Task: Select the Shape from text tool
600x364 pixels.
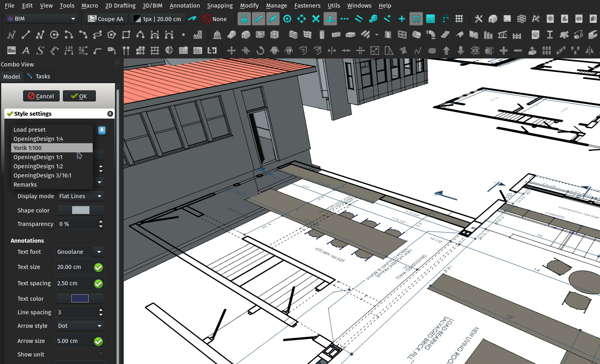Action: tap(40, 51)
